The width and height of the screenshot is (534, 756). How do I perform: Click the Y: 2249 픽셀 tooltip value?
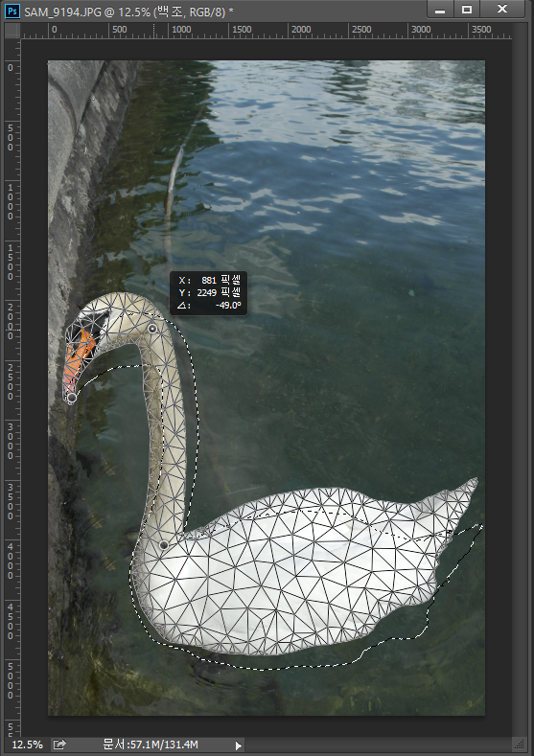(210, 292)
